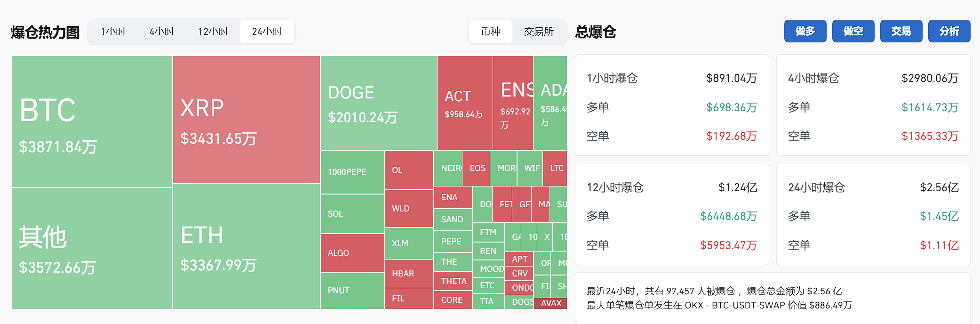Open the 交易 button
This screenshot has width=980, height=324.
tap(901, 31)
